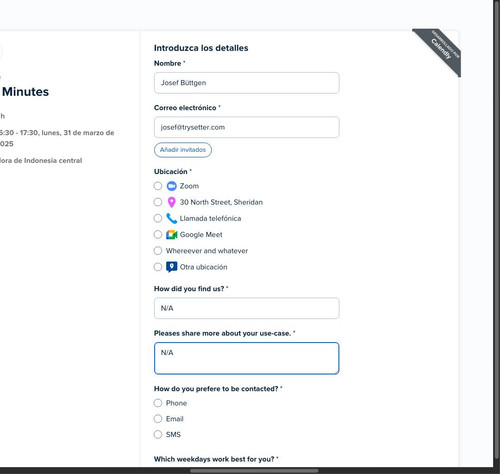Click the Otra ubicación map icon
This screenshot has width=500, height=474.
(x=171, y=267)
